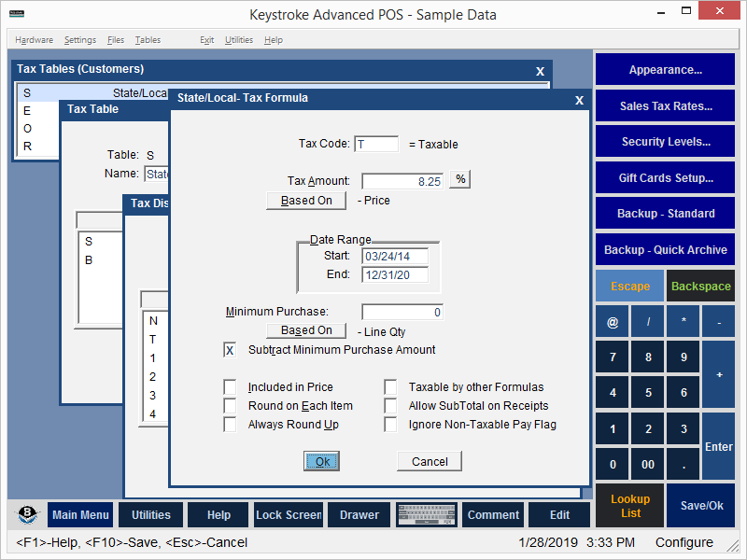Click the Tax Amount field showing 8.25

pyautogui.click(x=402, y=181)
